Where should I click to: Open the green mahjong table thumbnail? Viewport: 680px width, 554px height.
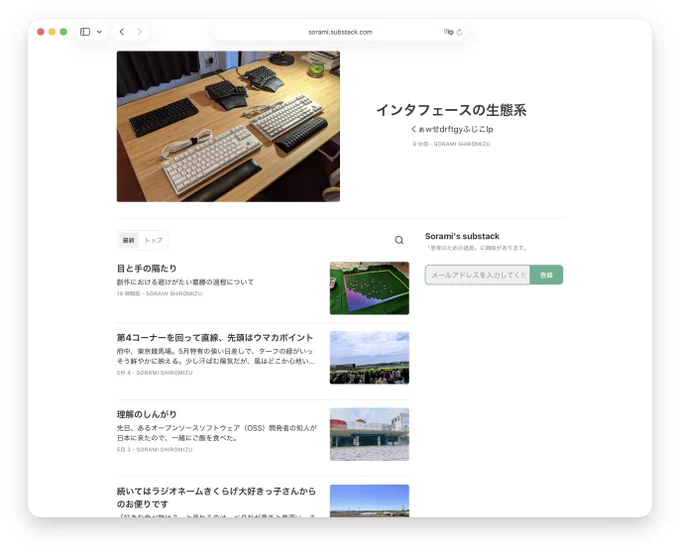click(369, 288)
